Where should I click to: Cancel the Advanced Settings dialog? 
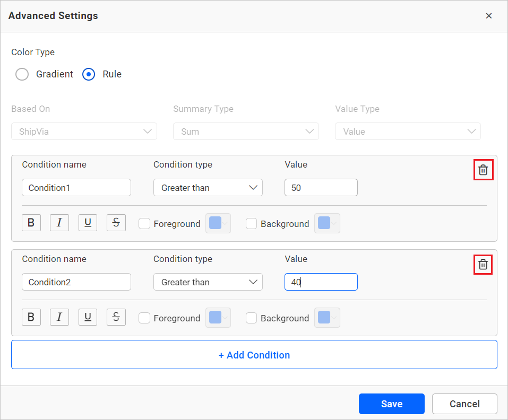[x=464, y=404]
